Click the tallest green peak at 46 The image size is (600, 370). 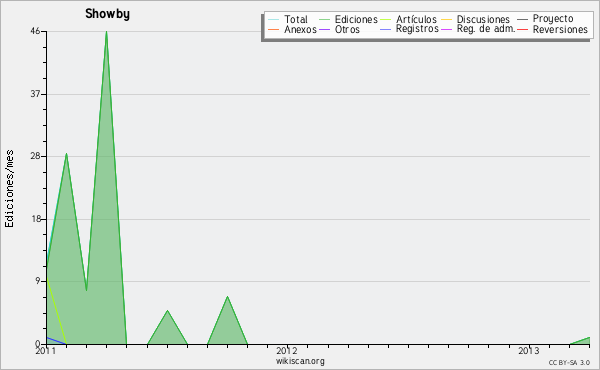[106, 33]
